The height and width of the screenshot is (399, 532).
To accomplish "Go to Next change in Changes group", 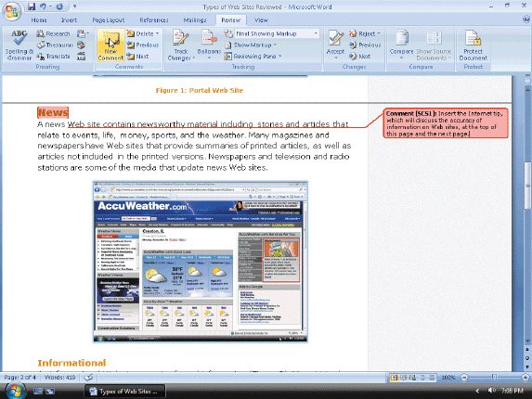I will (x=359, y=57).
